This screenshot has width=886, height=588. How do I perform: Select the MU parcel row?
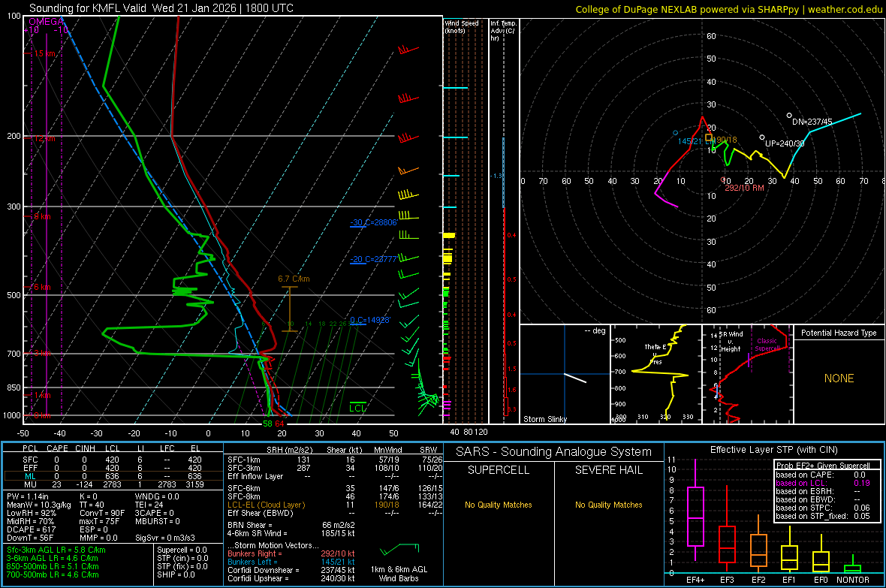(113, 484)
